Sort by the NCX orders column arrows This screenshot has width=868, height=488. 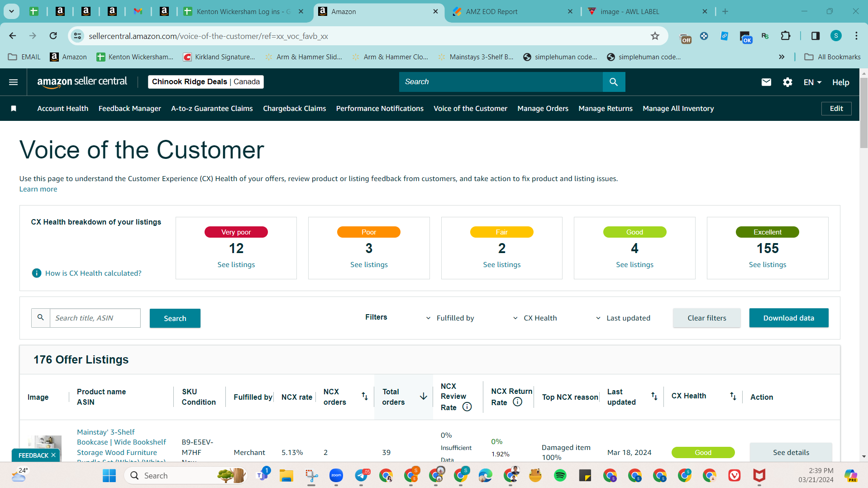pos(364,397)
